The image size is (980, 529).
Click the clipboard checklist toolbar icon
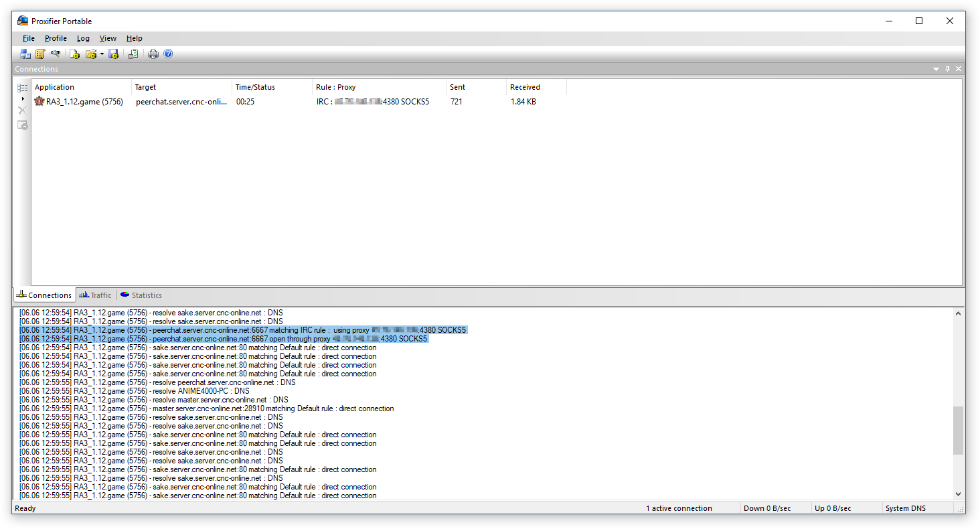(x=133, y=54)
